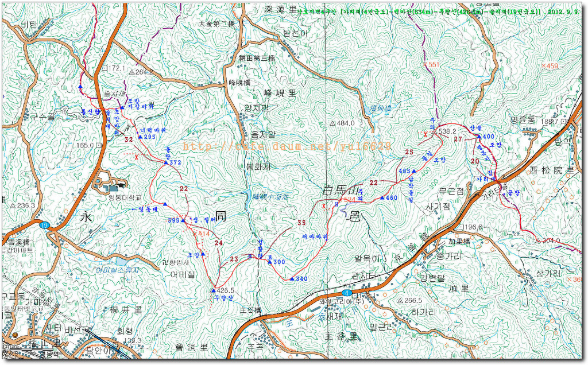
Task: Click the blue 영동대 arrow label
Action: [145, 209]
